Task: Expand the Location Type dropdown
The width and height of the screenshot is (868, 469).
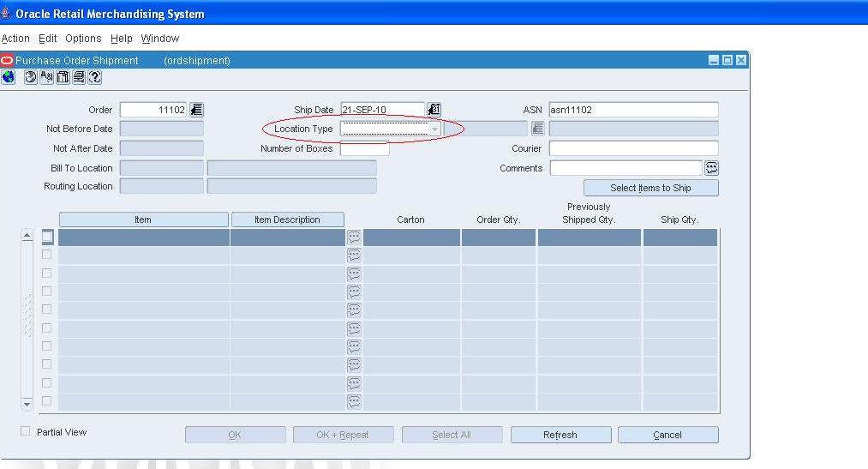Action: 435,129
